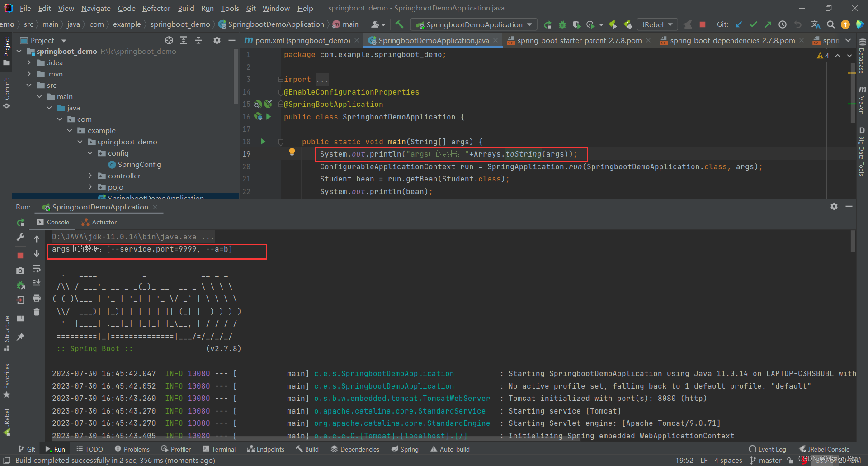
Task: Click the console vertical scrollbar
Action: click(x=853, y=241)
